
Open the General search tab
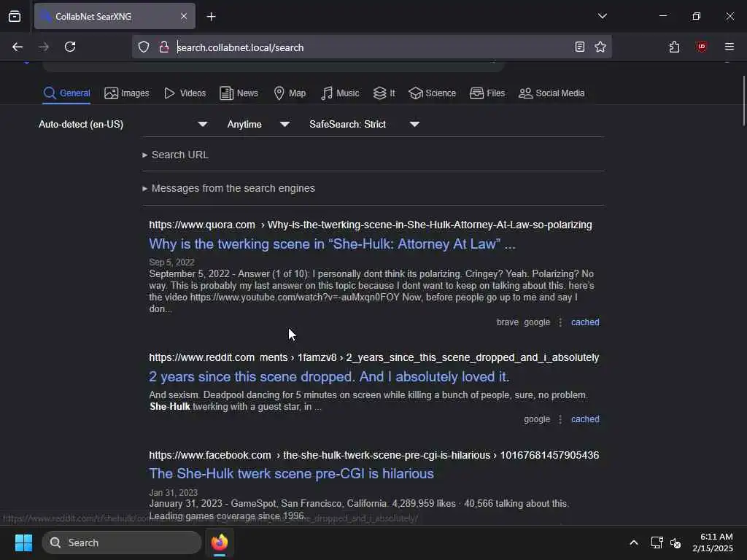click(66, 93)
